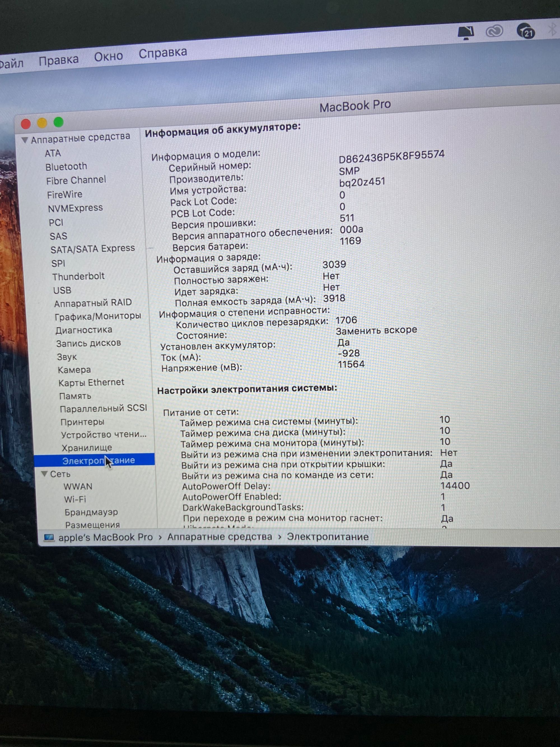Select Графика/Мониторы in the sidebar
Viewport: 560px width, 747px height.
pos(98,317)
